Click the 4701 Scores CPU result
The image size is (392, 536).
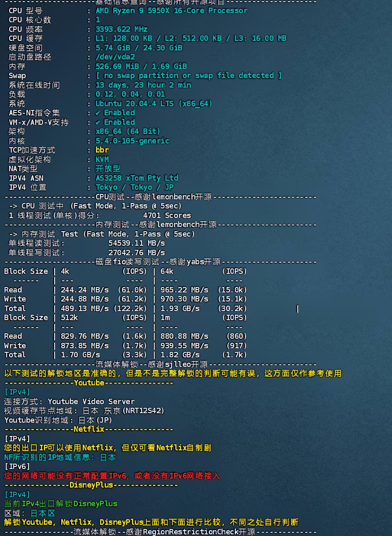tap(167, 215)
